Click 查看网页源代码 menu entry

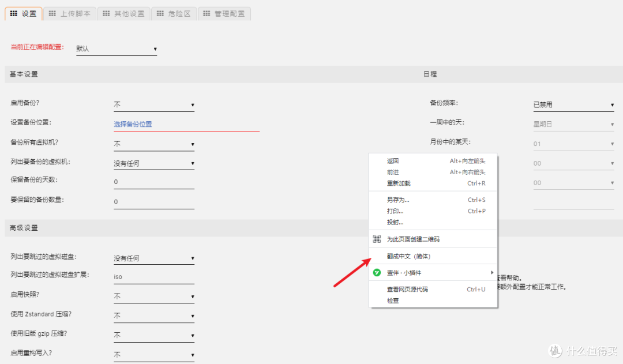(x=407, y=290)
